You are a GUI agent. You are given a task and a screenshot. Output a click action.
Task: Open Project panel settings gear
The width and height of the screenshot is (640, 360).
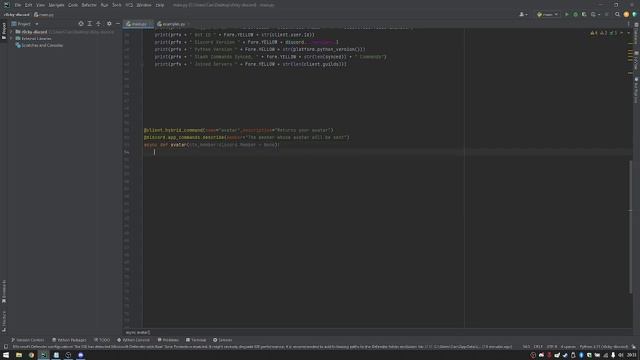coord(109,24)
